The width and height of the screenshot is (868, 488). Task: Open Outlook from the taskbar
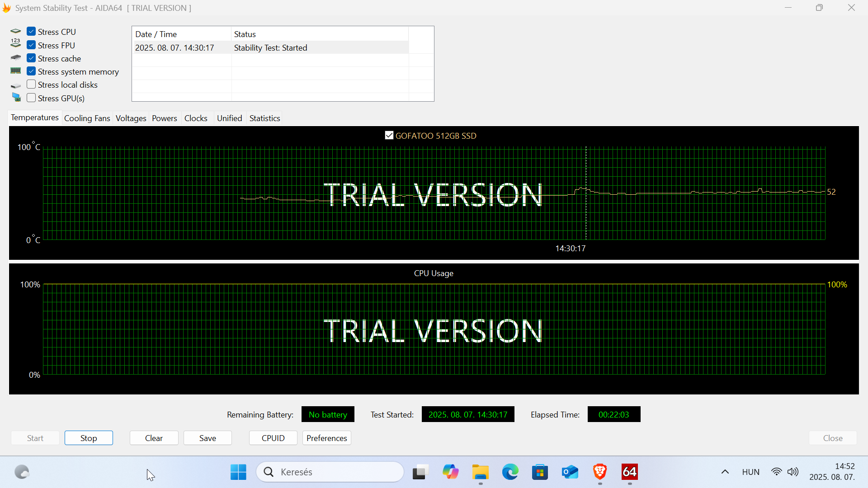pyautogui.click(x=570, y=472)
